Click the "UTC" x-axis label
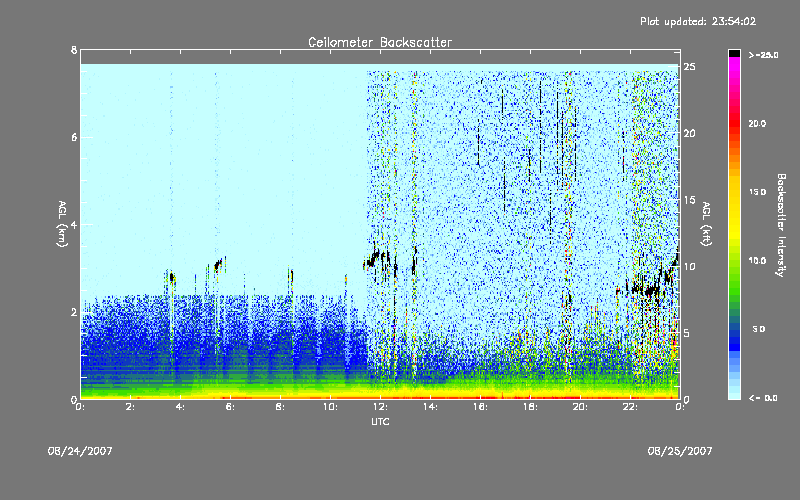This screenshot has width=800, height=500. coord(380,422)
